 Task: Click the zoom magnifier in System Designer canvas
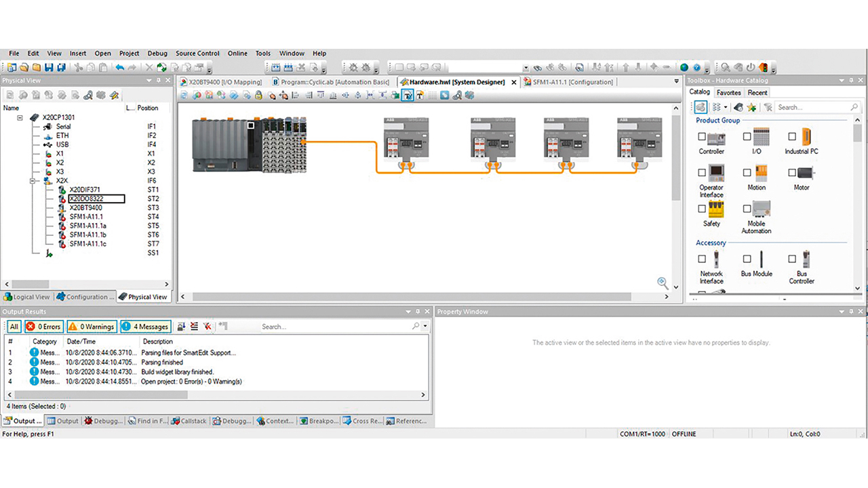click(x=663, y=283)
